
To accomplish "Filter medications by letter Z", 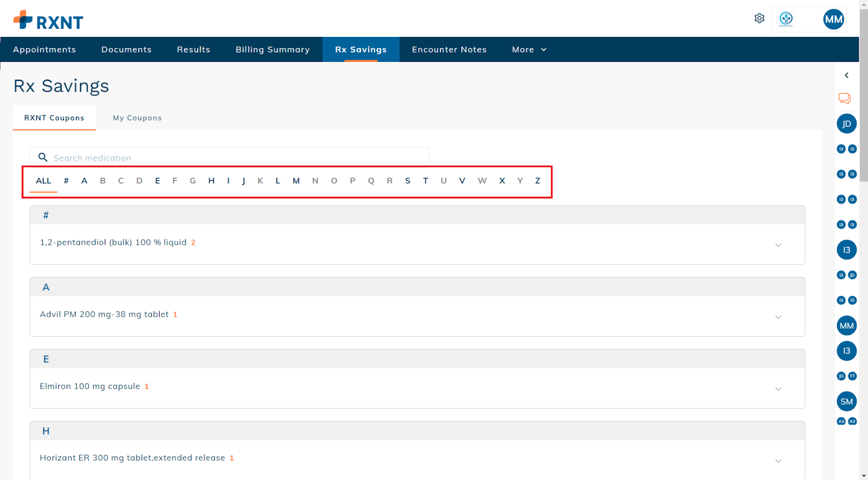I will [538, 181].
